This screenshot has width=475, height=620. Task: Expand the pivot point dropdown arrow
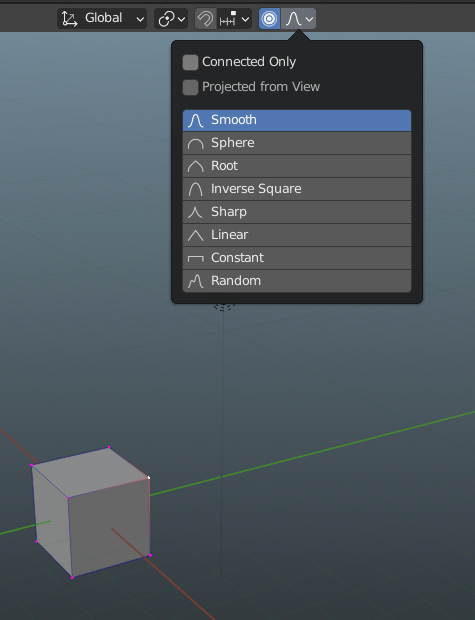pyautogui.click(x=182, y=19)
